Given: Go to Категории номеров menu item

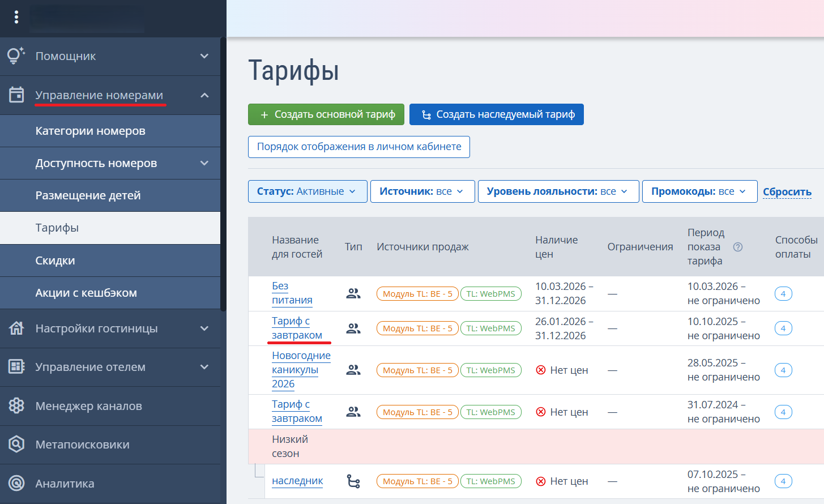Looking at the screenshot, I should 91,131.
